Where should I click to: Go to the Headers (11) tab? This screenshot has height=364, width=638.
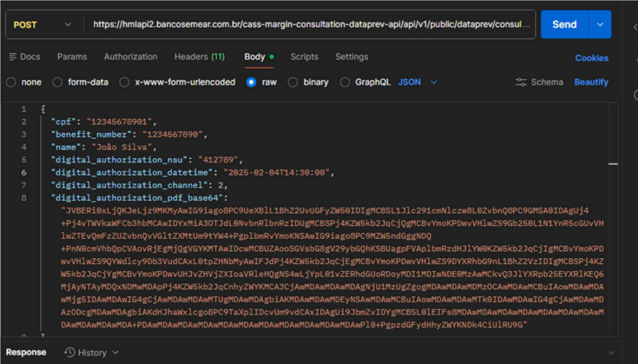pyautogui.click(x=199, y=57)
